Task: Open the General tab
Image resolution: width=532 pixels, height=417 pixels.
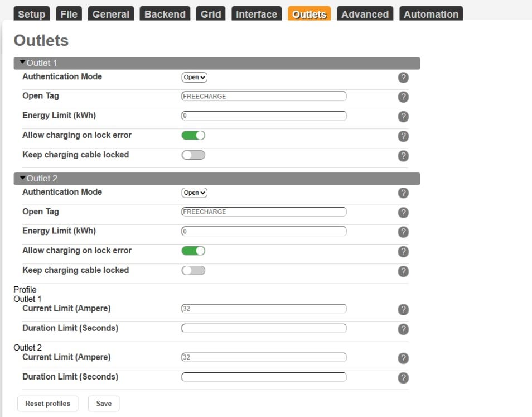Action: [111, 14]
